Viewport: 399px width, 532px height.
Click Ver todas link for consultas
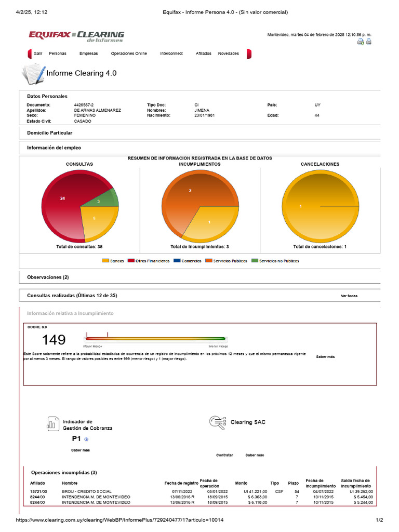(349, 296)
